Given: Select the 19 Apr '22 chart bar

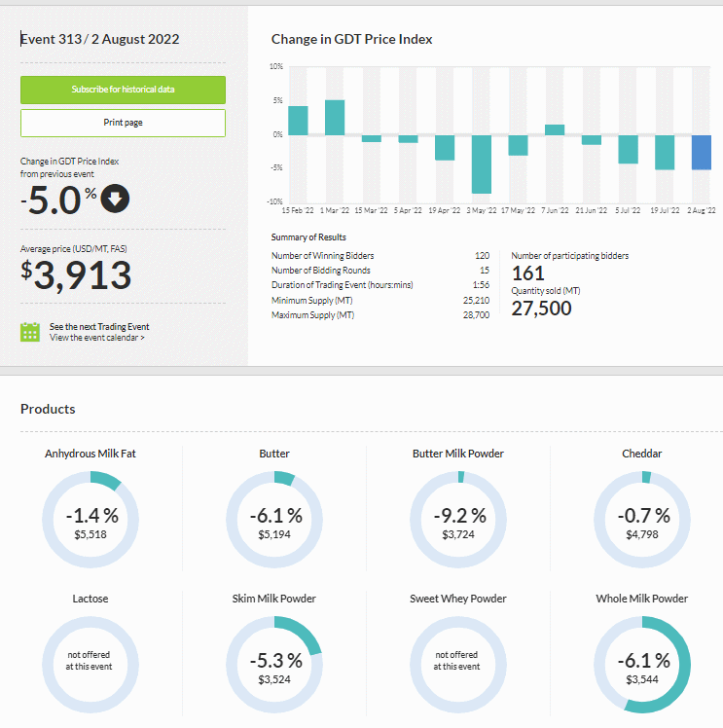Looking at the screenshot, I should (x=445, y=148).
